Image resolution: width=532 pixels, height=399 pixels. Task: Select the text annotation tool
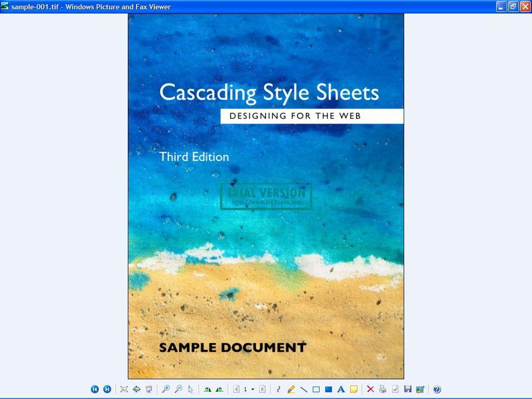(x=341, y=389)
